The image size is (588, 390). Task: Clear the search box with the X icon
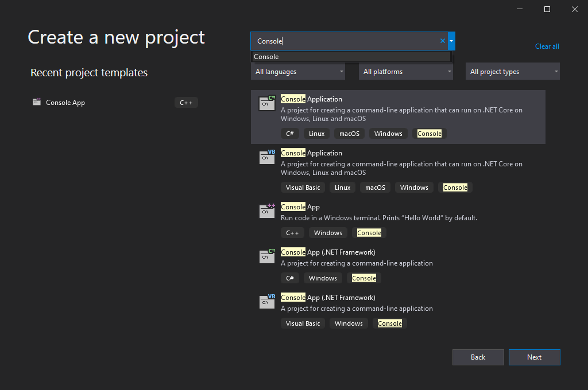coord(442,41)
